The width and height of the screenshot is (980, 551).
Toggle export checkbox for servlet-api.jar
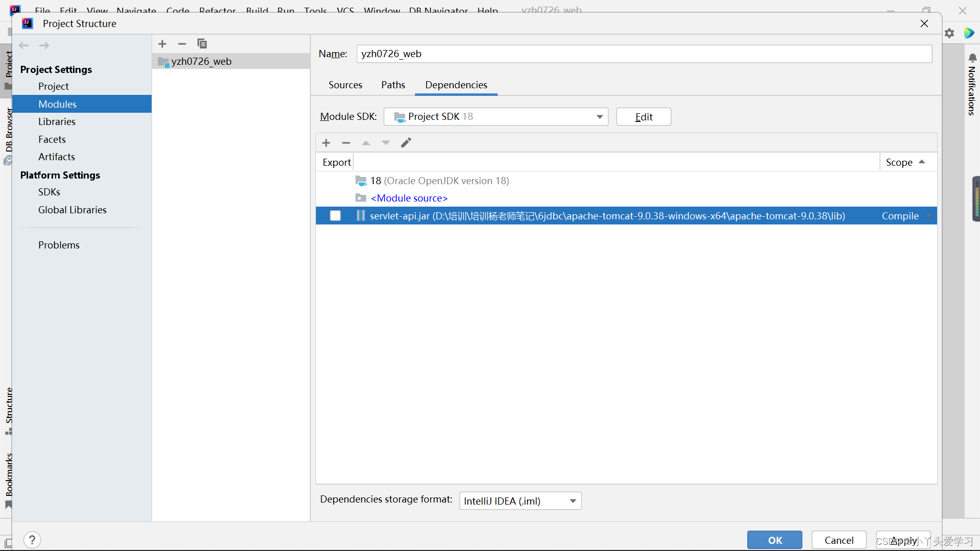coord(335,216)
